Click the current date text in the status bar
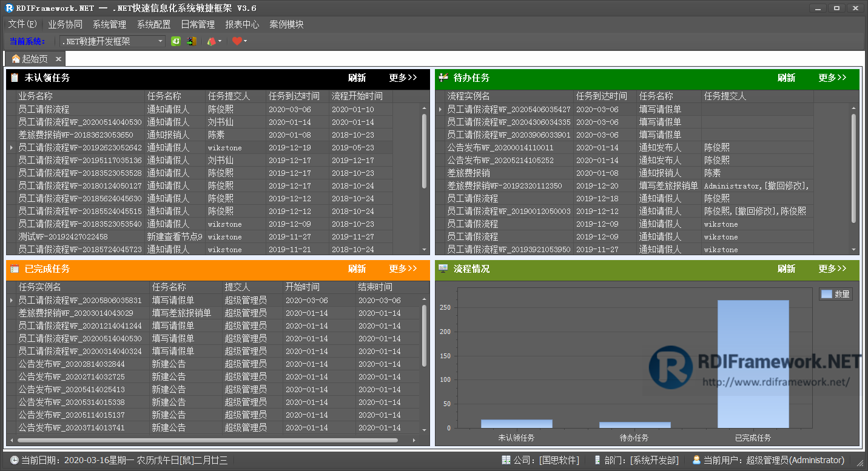Viewport: 868px width, 471px height. (x=124, y=461)
